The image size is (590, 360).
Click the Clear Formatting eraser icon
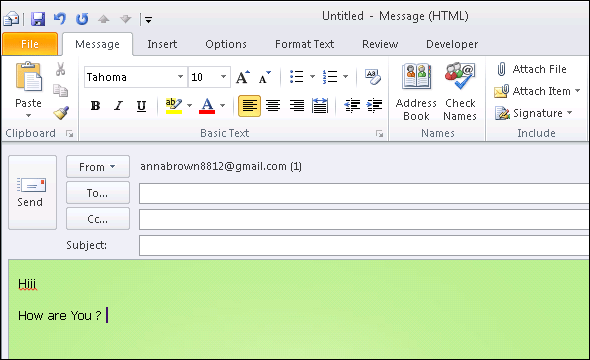(x=373, y=77)
